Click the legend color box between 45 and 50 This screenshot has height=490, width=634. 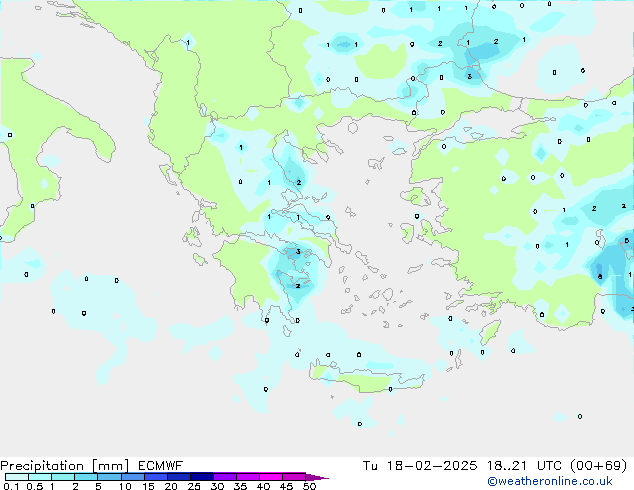coord(294,477)
